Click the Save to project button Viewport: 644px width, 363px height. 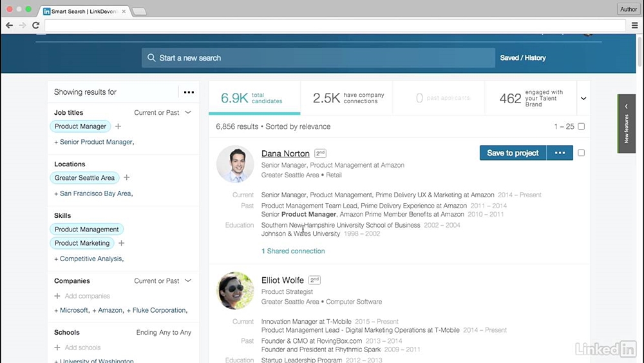(513, 153)
